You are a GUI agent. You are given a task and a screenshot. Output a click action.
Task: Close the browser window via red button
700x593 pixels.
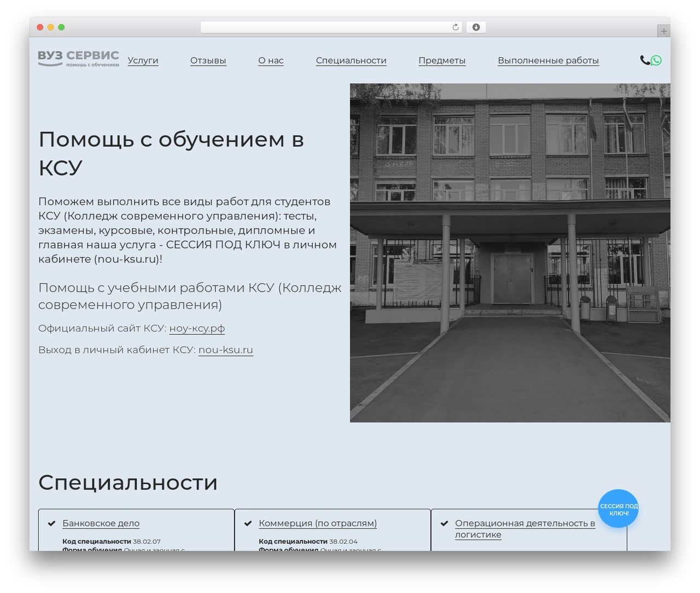(x=40, y=27)
